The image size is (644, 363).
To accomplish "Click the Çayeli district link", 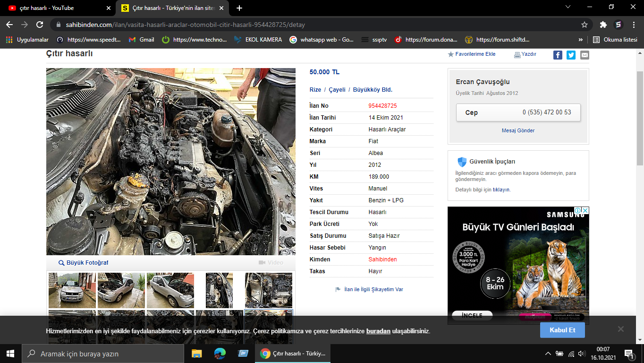I will coord(337,90).
